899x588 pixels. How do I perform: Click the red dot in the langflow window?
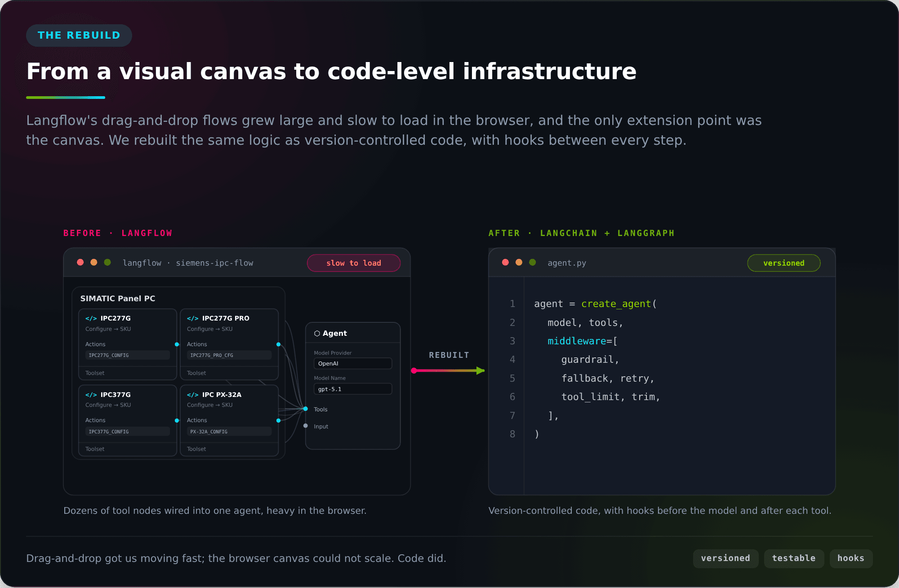point(80,263)
